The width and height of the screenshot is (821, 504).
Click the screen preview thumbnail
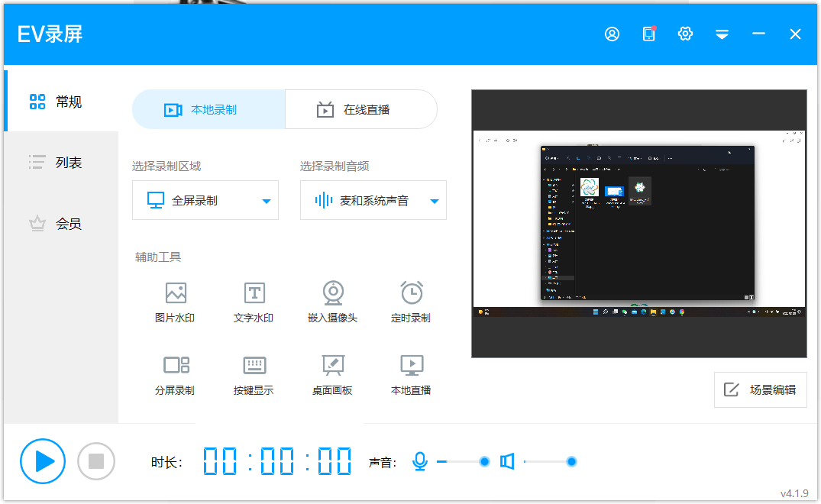tap(639, 224)
